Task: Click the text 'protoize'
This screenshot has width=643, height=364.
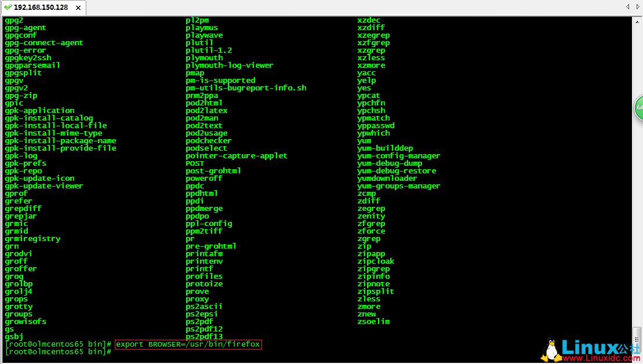Action: click(x=204, y=283)
